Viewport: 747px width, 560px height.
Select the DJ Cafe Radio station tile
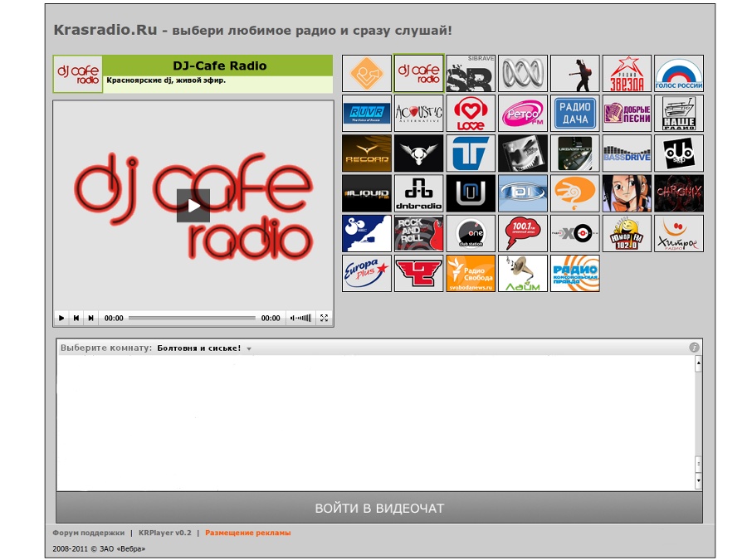pyautogui.click(x=419, y=73)
